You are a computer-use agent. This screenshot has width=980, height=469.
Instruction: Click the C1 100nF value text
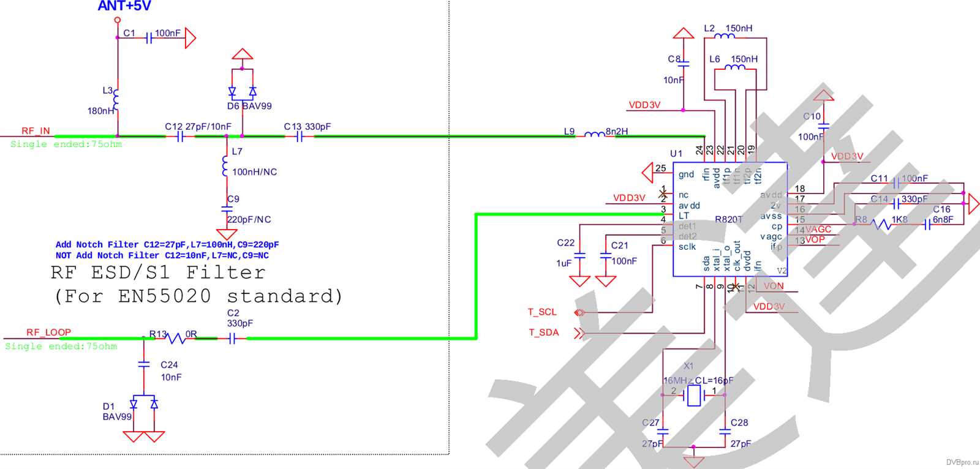pyautogui.click(x=168, y=33)
